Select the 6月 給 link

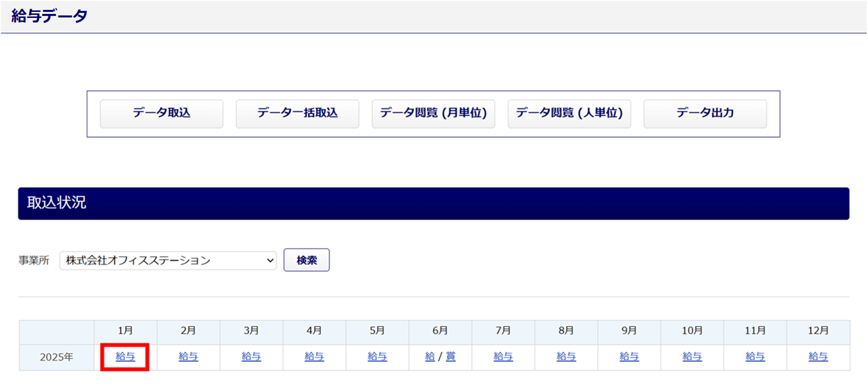(430, 357)
